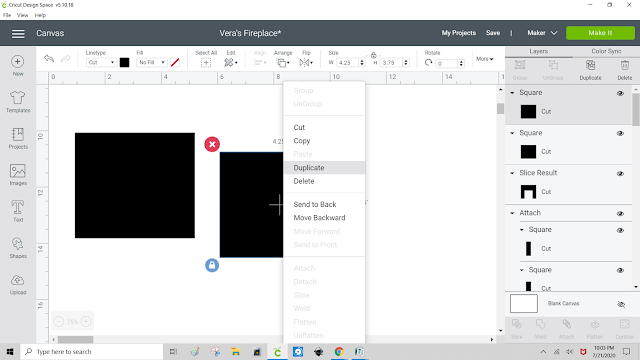Collapse the Attach layer group
The width and height of the screenshot is (640, 360).
pyautogui.click(x=512, y=213)
